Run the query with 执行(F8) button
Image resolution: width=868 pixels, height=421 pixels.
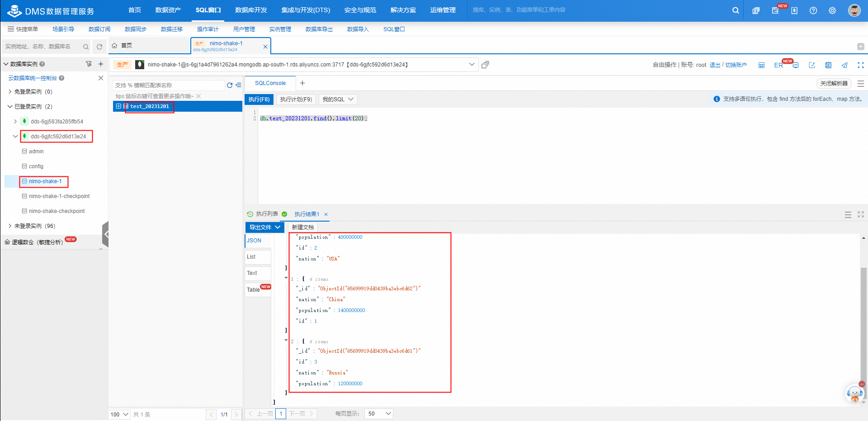[259, 99]
